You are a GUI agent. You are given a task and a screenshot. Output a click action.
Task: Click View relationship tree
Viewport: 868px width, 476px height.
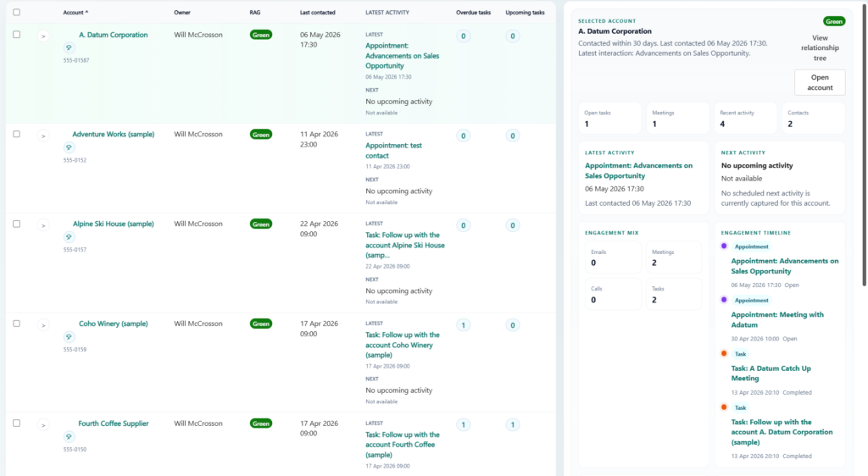820,48
